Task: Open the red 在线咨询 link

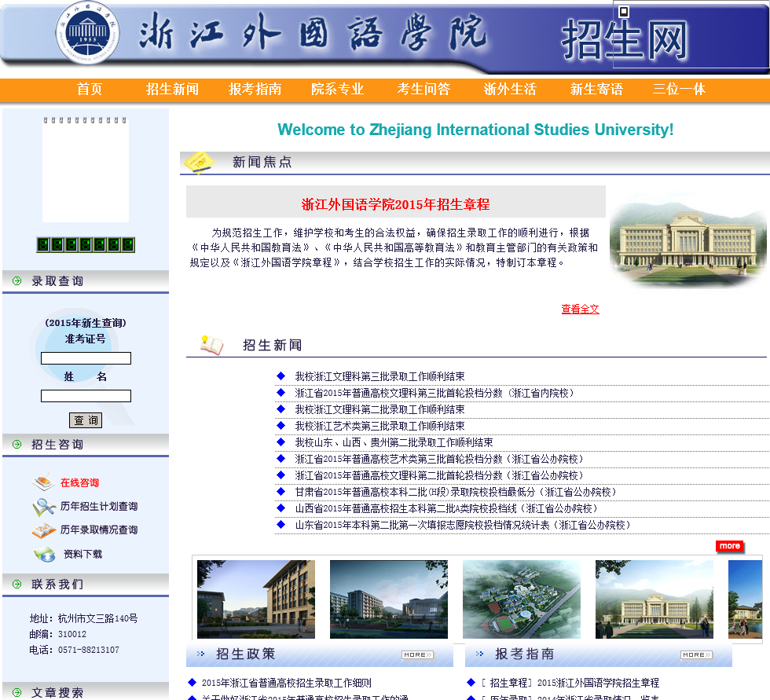Action: pos(79,483)
